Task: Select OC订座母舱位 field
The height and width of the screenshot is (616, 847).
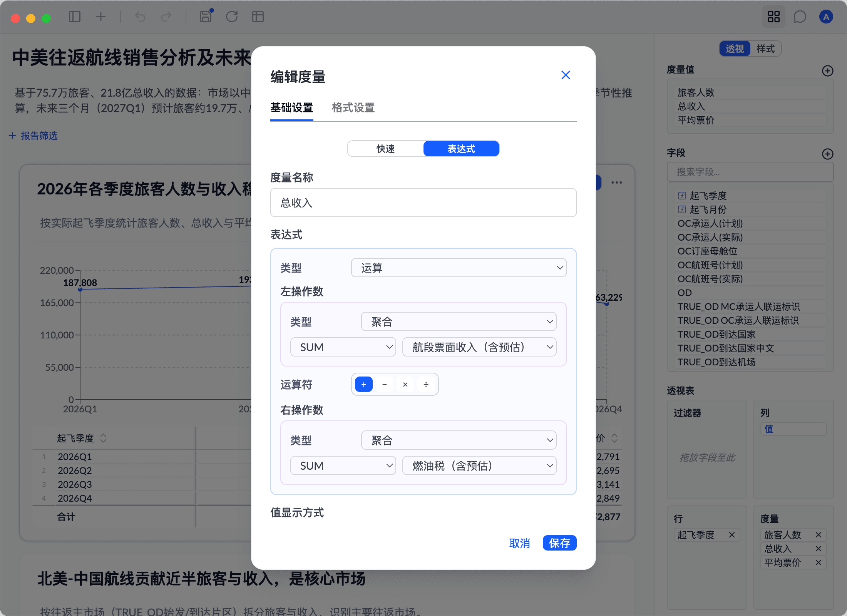Action: click(x=750, y=251)
